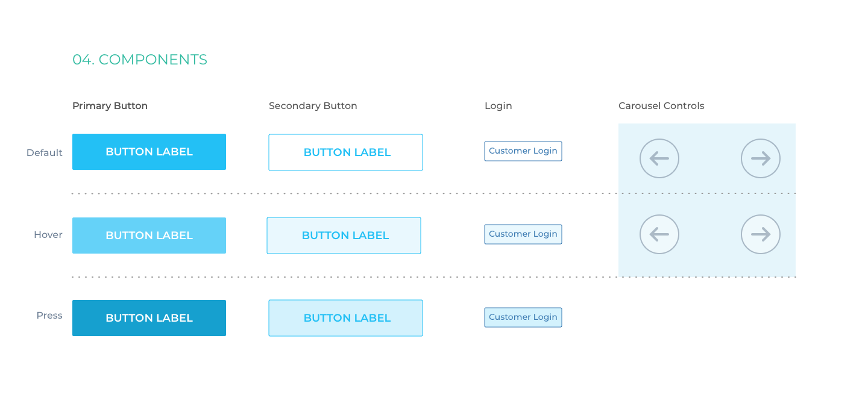
Task: Click the Hover-state secondary BUTTON LABEL button
Action: (344, 236)
